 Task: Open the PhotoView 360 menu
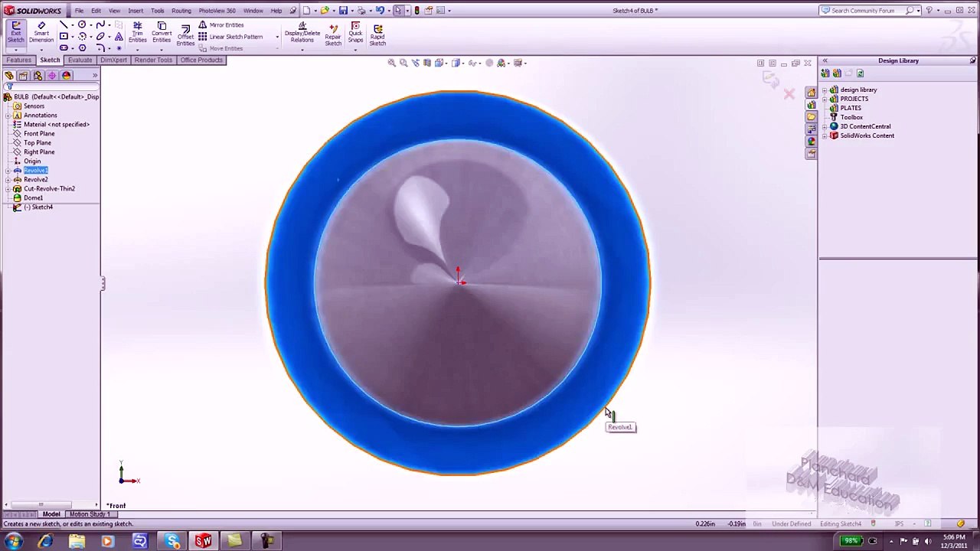point(217,11)
